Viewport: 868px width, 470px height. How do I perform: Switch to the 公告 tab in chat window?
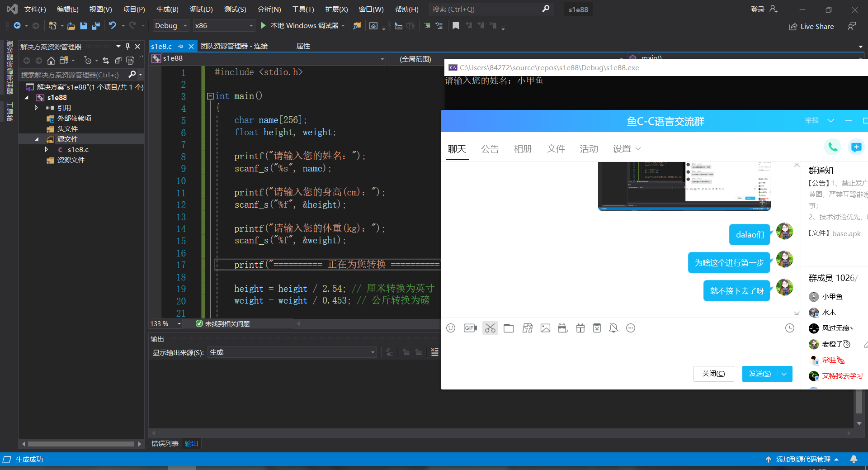[x=490, y=149]
